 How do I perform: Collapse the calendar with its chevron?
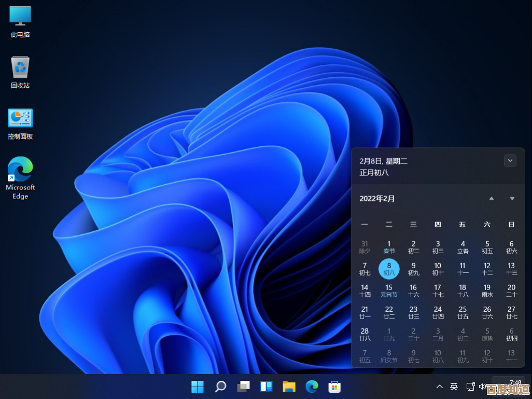pyautogui.click(x=510, y=160)
